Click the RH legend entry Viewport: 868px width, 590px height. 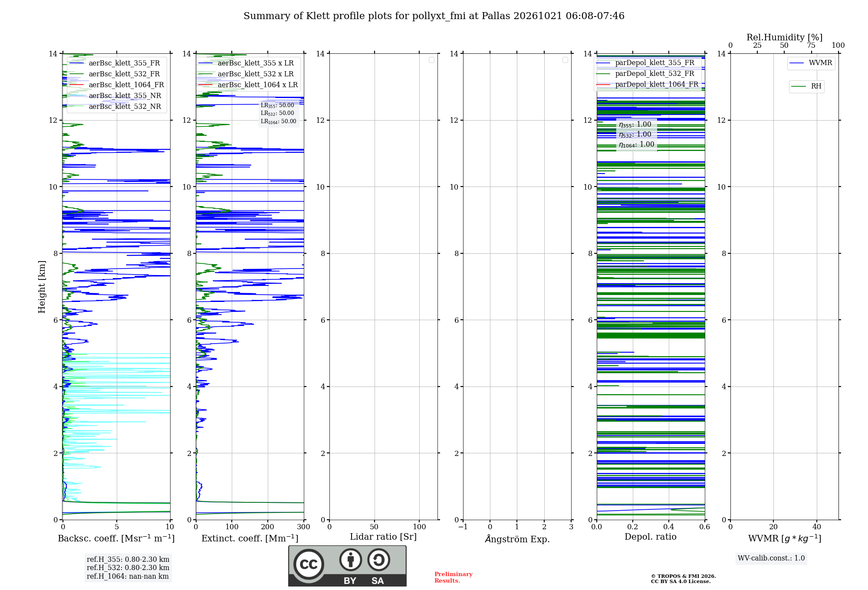click(806, 86)
